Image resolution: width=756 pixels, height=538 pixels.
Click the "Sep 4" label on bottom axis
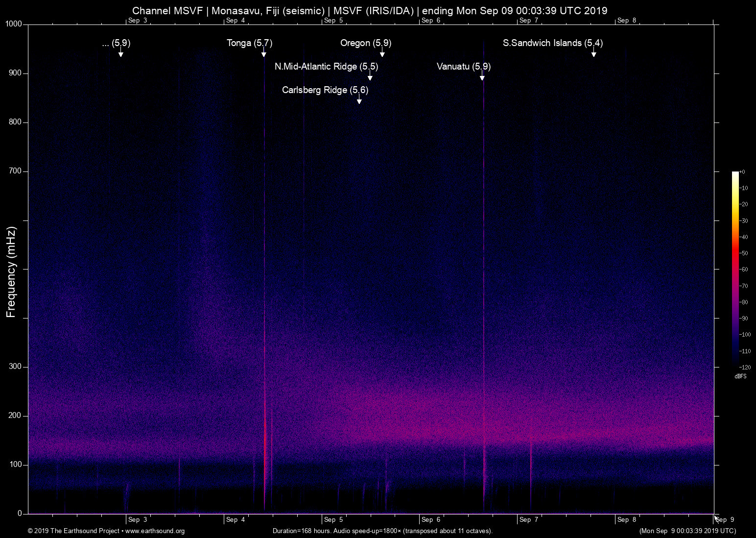[236, 520]
